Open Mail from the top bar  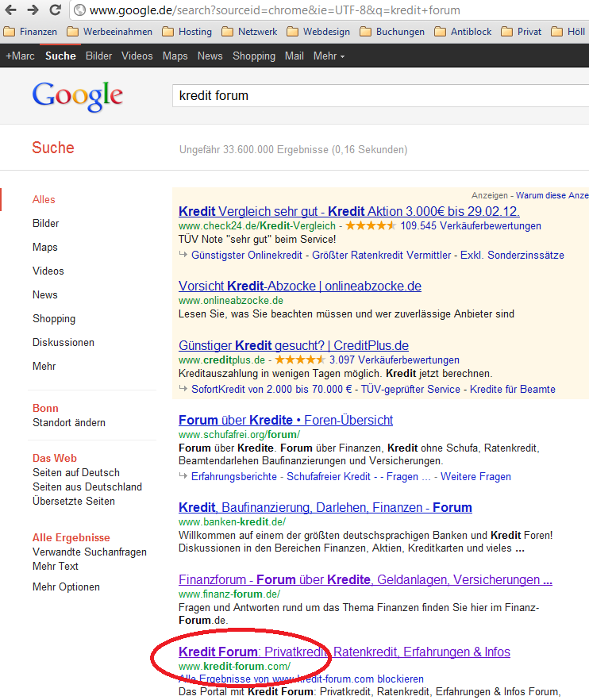(x=294, y=56)
